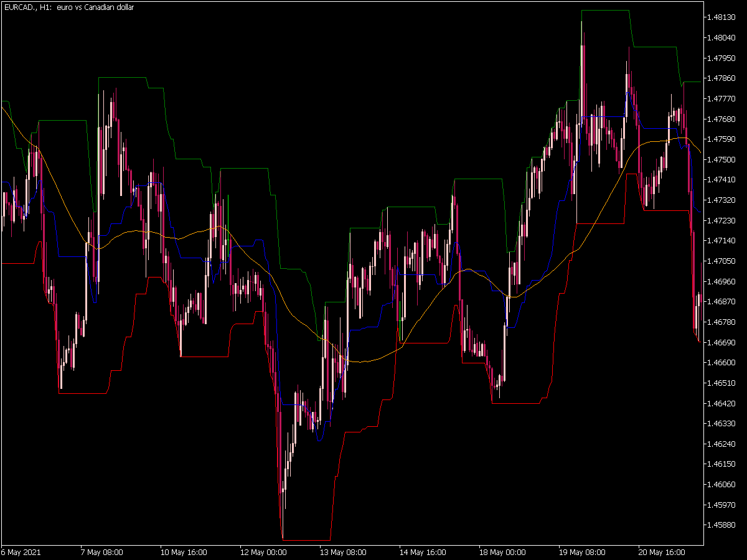This screenshot has width=747, height=560.
Task: Click price label 1.46420
Action: pyautogui.click(x=723, y=403)
